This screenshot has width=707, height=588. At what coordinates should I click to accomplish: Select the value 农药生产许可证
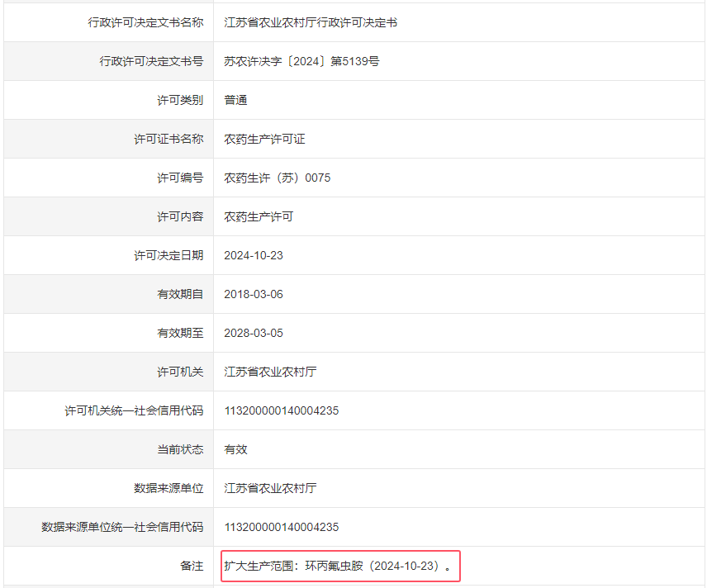tap(264, 139)
